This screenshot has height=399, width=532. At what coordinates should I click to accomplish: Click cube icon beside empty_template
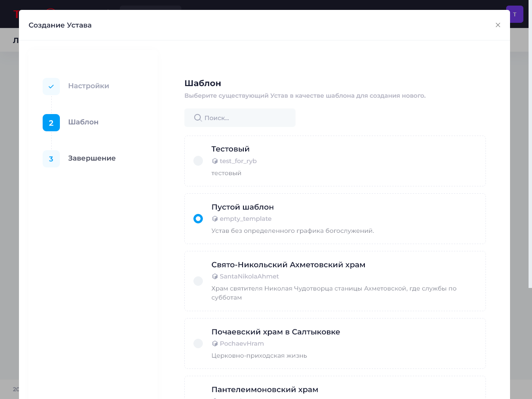(x=215, y=219)
